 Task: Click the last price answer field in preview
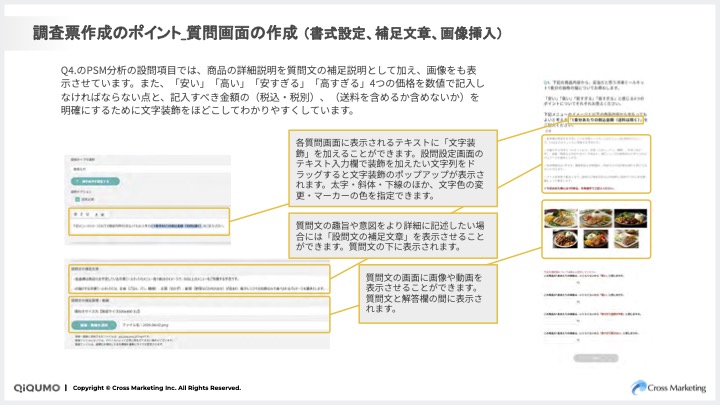point(560,339)
